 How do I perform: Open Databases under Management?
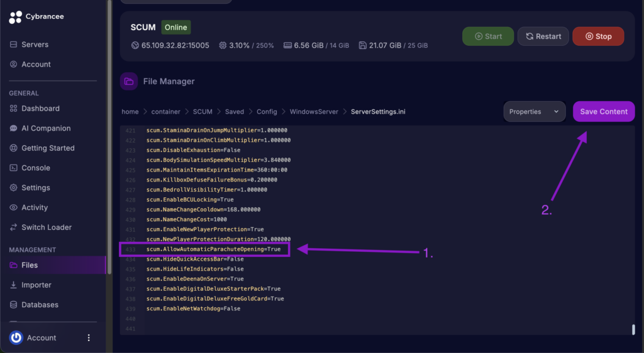pos(40,305)
